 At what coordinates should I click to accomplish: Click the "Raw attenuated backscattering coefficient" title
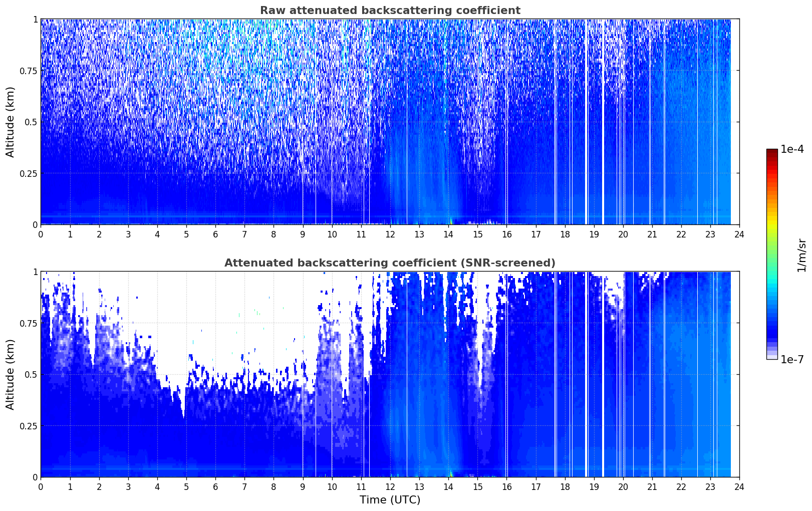pos(390,11)
